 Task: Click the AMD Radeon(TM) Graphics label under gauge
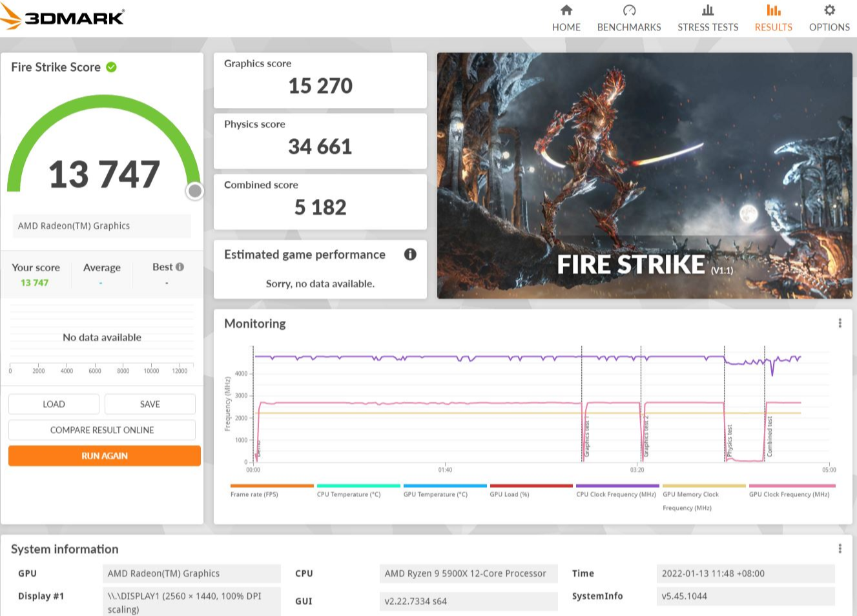pyautogui.click(x=102, y=226)
